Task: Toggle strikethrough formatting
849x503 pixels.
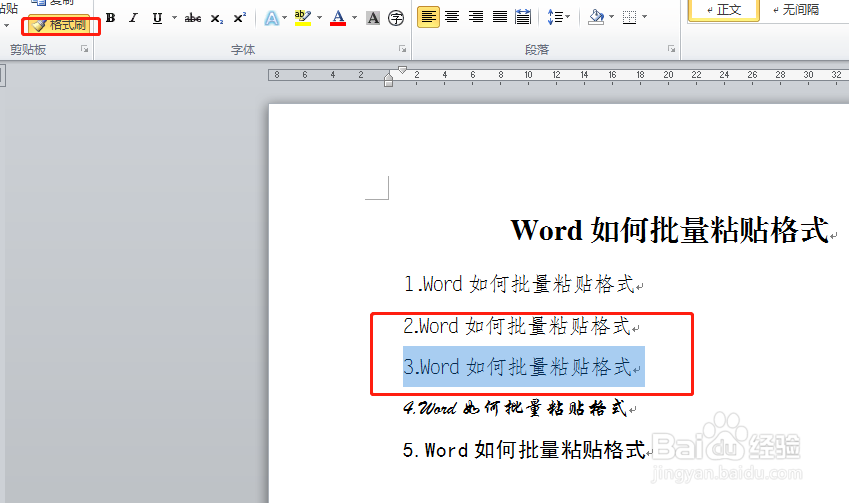Action: click(x=193, y=18)
